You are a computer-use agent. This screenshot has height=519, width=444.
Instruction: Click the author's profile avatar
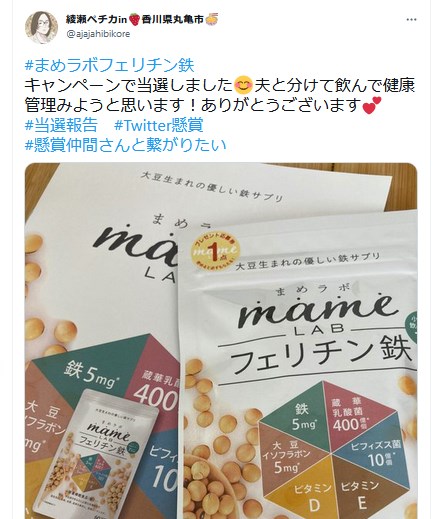[x=41, y=27]
